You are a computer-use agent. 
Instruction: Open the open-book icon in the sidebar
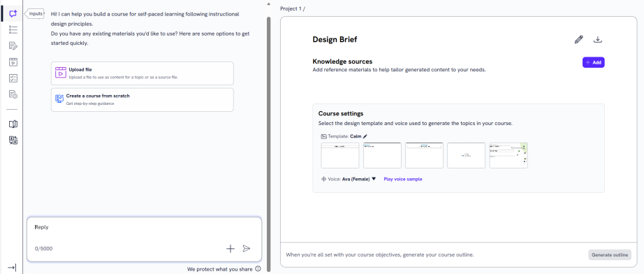13,124
